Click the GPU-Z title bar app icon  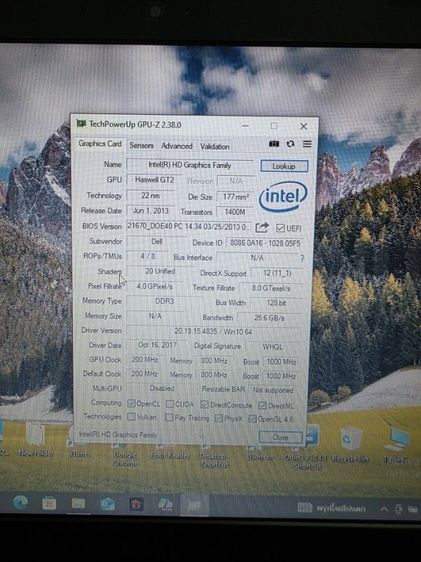tap(81, 124)
